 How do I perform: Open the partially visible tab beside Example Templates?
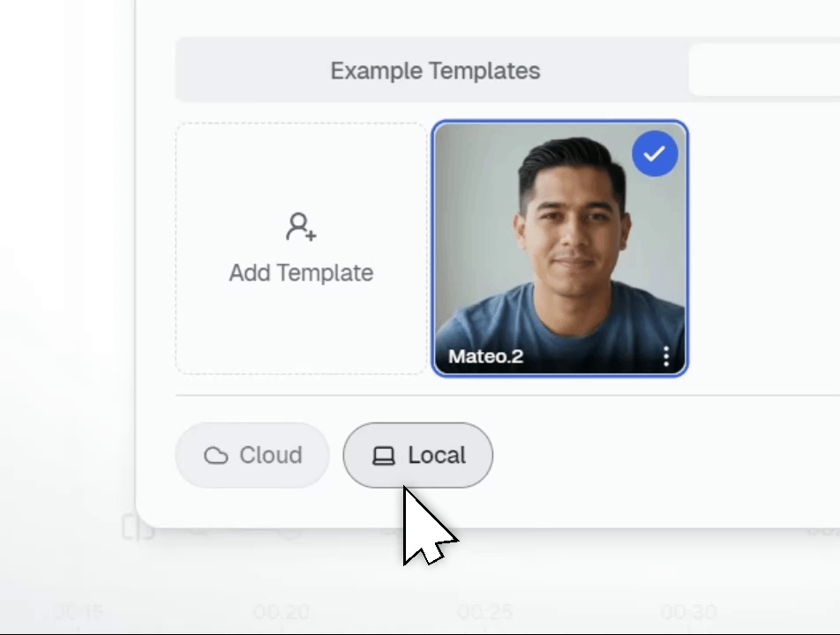point(764,71)
